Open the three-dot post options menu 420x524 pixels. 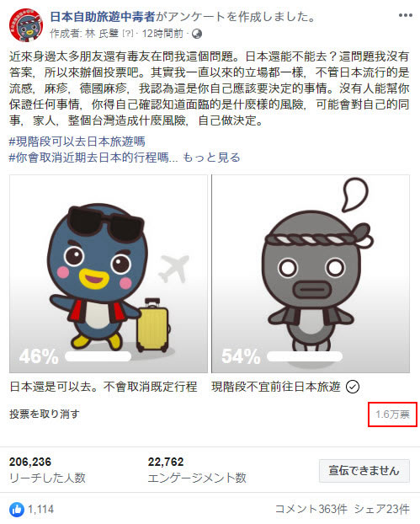pyautogui.click(x=406, y=15)
